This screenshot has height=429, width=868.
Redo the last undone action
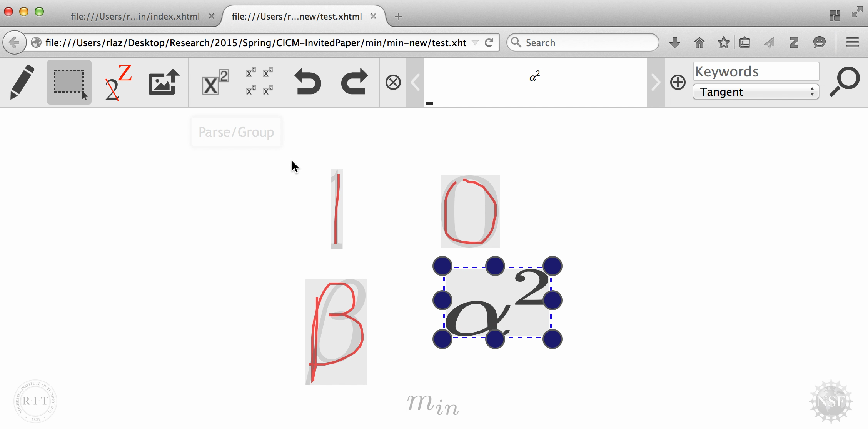[x=354, y=82]
